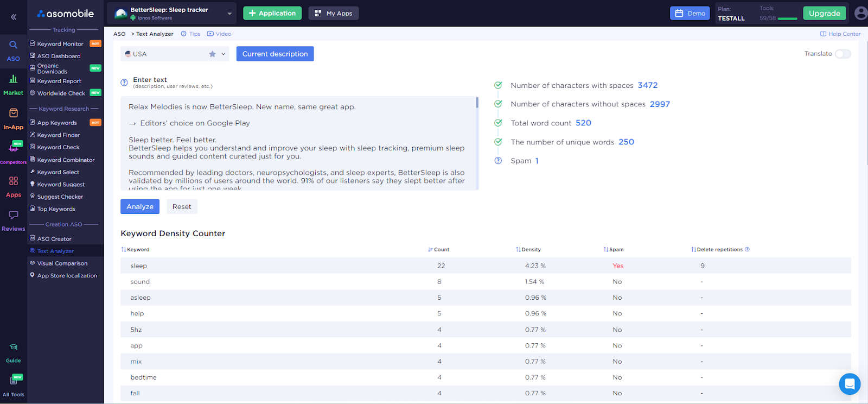868x404 pixels.
Task: Click the asomobile logo
Action: point(66,14)
